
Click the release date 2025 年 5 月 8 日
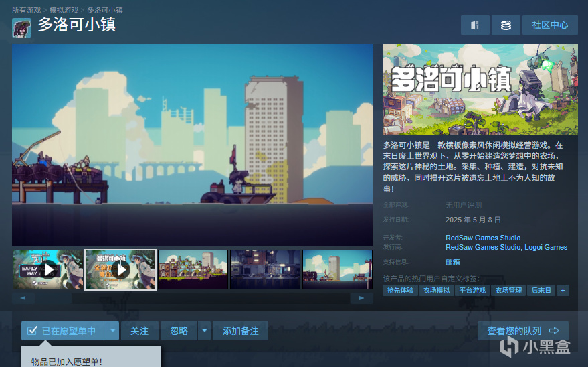pos(473,220)
